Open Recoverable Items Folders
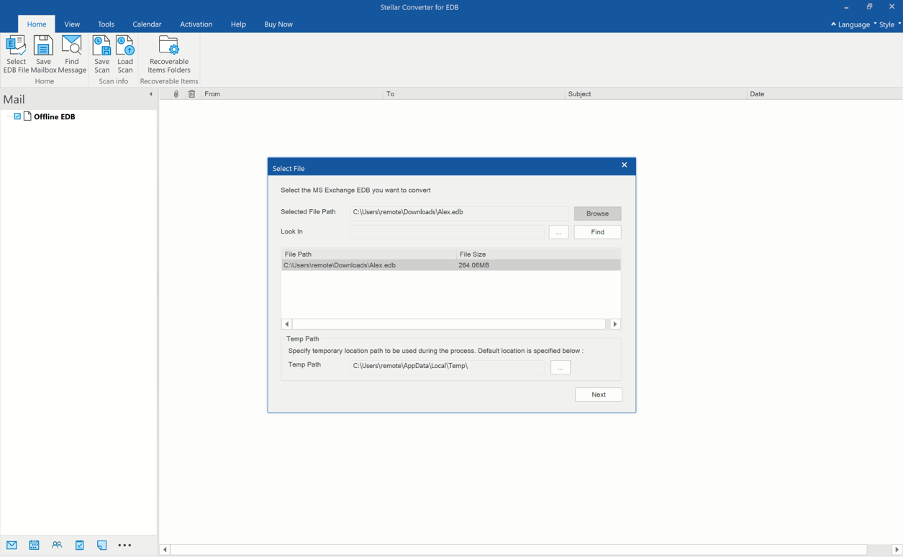This screenshot has height=558, width=904. pyautogui.click(x=169, y=54)
